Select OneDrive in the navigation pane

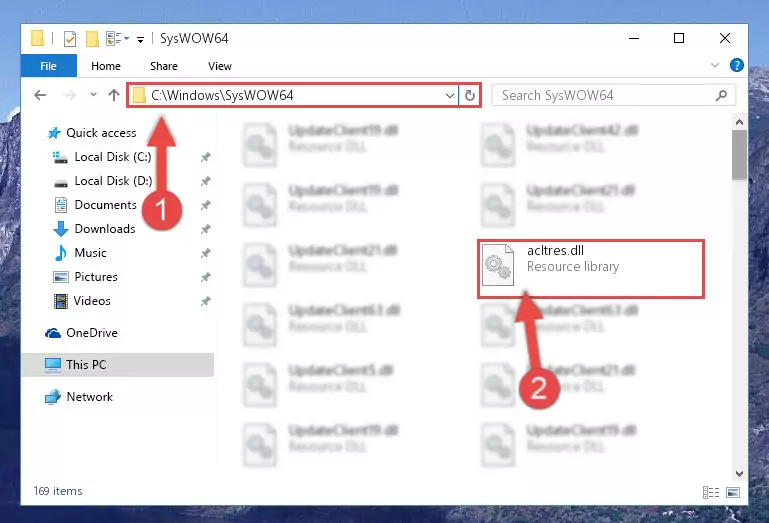tap(81, 333)
